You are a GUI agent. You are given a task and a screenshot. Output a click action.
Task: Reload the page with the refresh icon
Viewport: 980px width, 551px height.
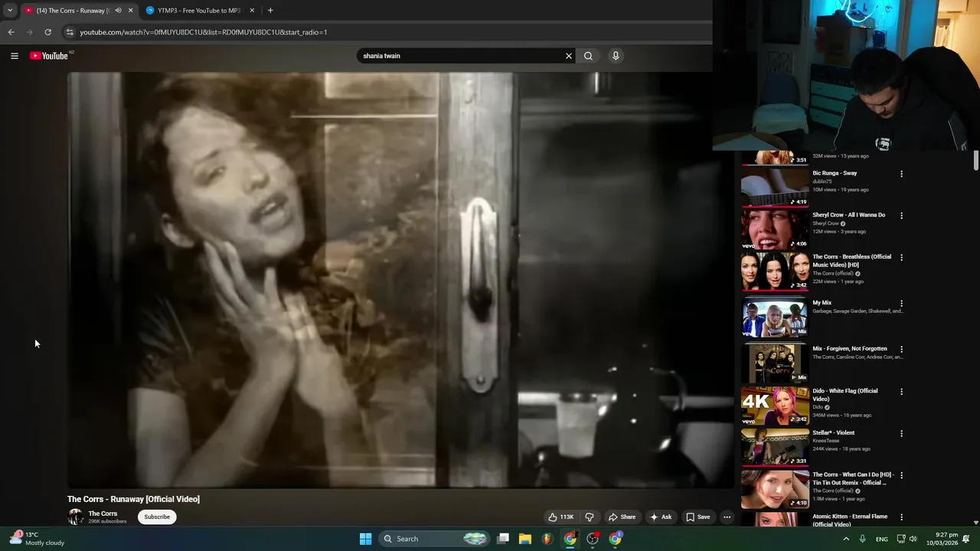point(47,32)
